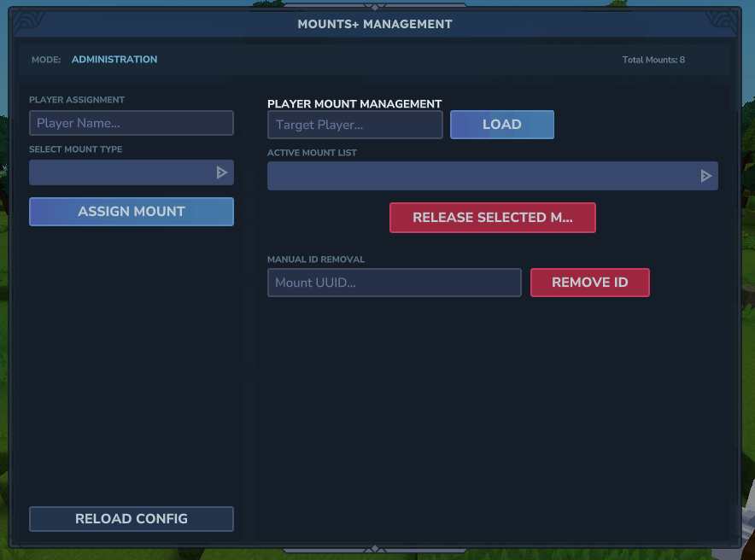This screenshot has width=755, height=560.
Task: Click the Player Mount Management heading
Action: (354, 104)
